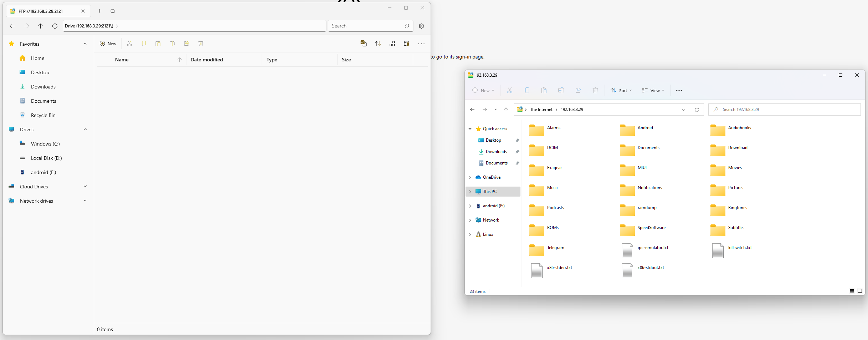
Task: Collapse the Drives section
Action: click(85, 130)
